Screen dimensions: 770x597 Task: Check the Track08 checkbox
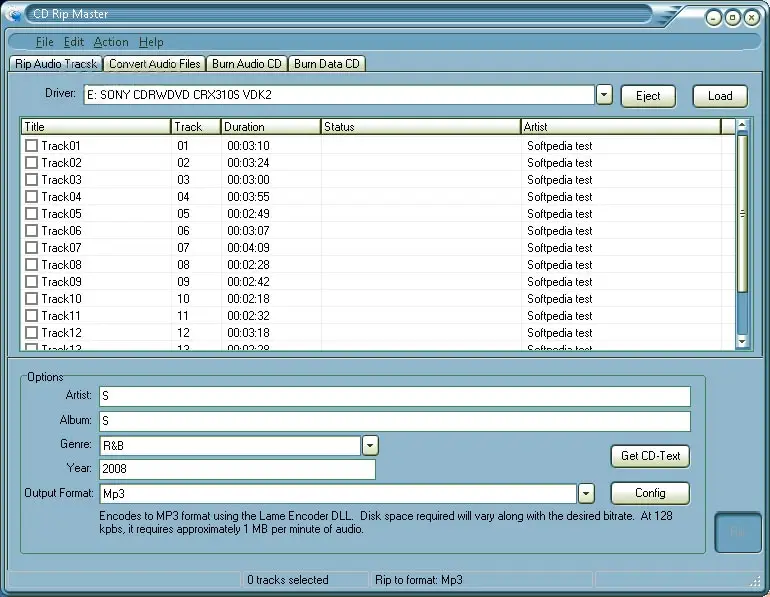31,265
